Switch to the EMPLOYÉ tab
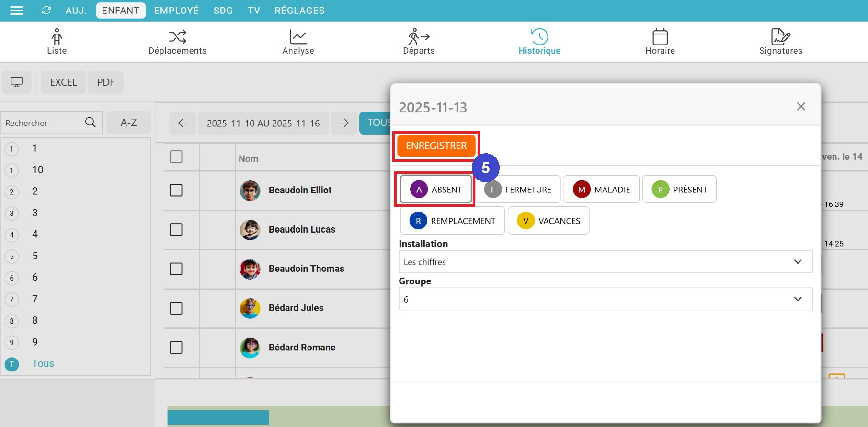This screenshot has height=427, width=868. [176, 11]
